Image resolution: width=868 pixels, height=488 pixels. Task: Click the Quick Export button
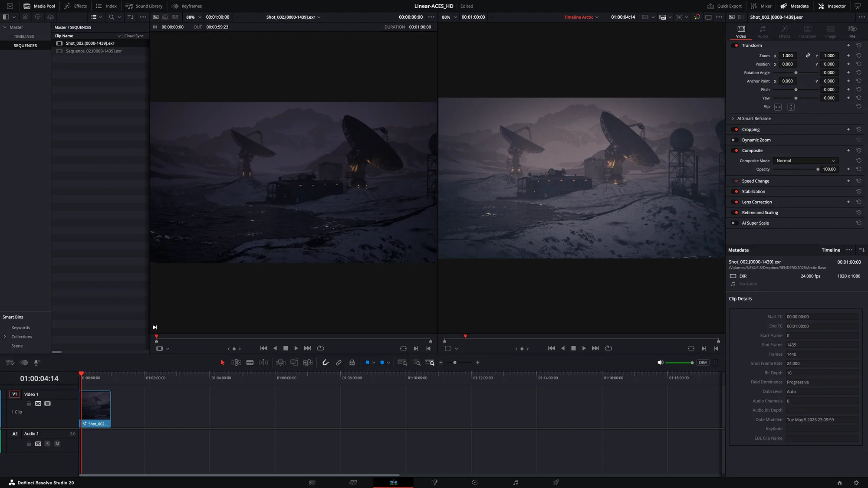tap(724, 6)
